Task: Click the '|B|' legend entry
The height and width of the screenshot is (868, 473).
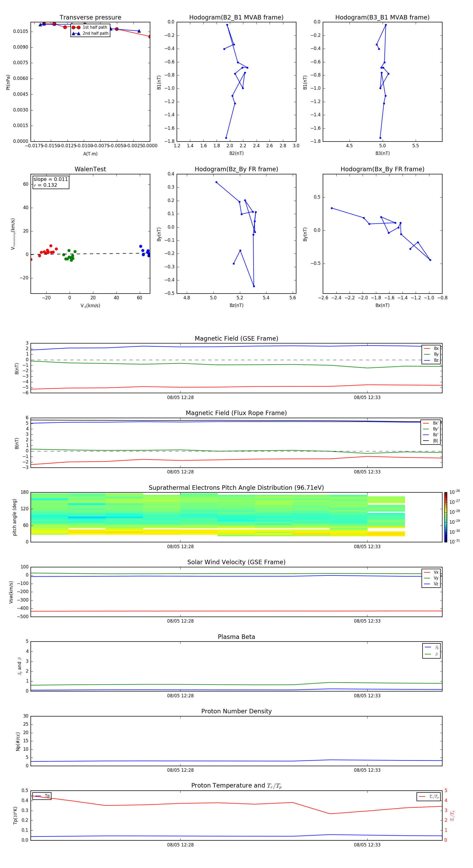Action: (431, 441)
